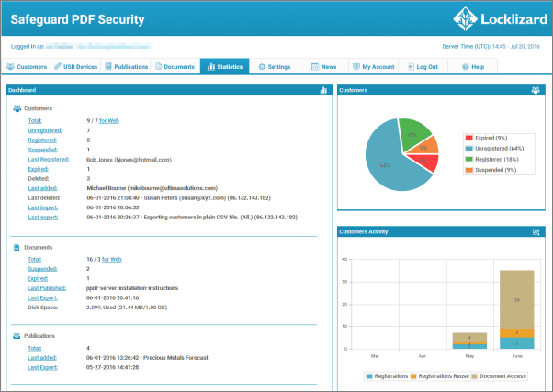
Task: Toggle Document Access series in legend
Action: pos(499,376)
